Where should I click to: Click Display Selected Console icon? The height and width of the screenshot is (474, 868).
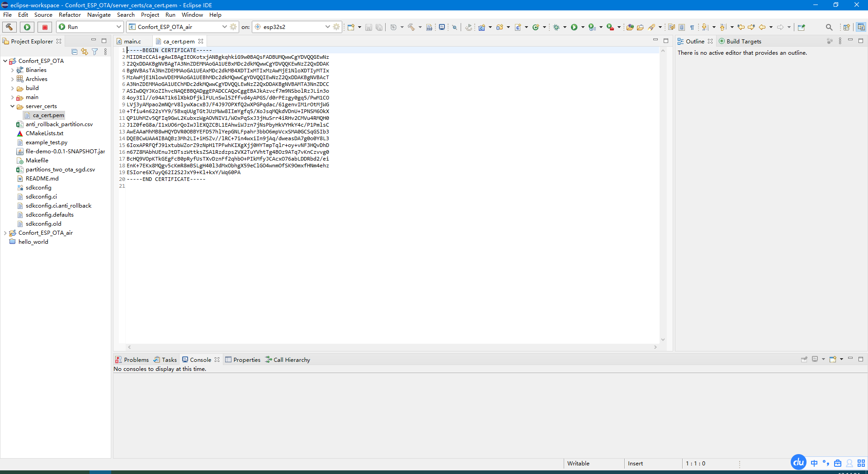(x=815, y=359)
